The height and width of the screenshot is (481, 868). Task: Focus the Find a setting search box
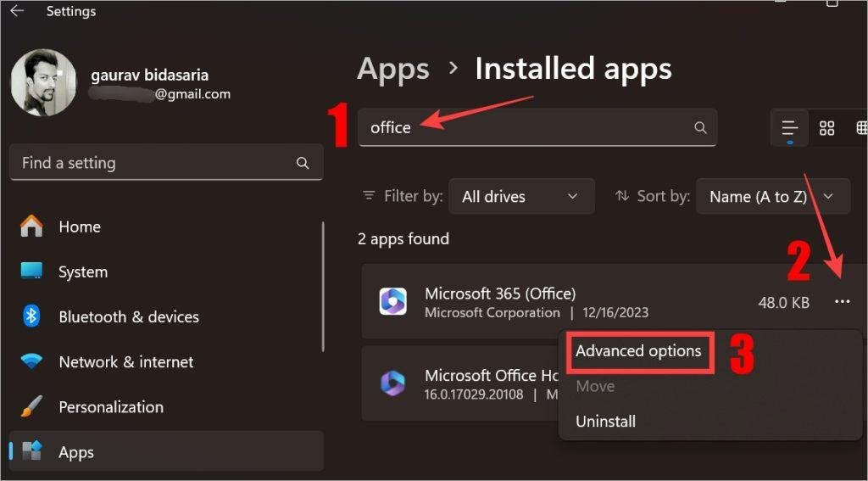[x=166, y=162]
